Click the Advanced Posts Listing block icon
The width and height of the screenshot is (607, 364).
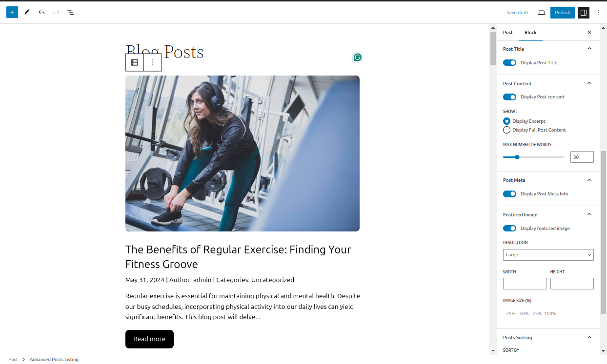(x=135, y=62)
